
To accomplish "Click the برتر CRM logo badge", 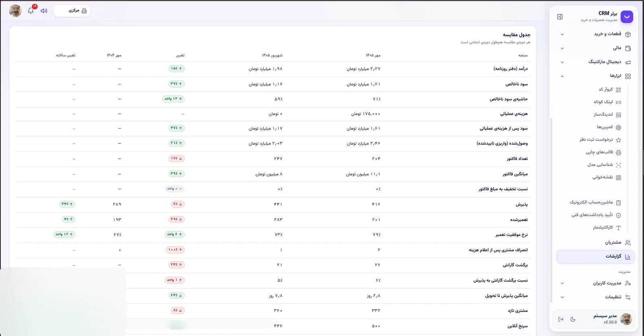I will click(627, 16).
